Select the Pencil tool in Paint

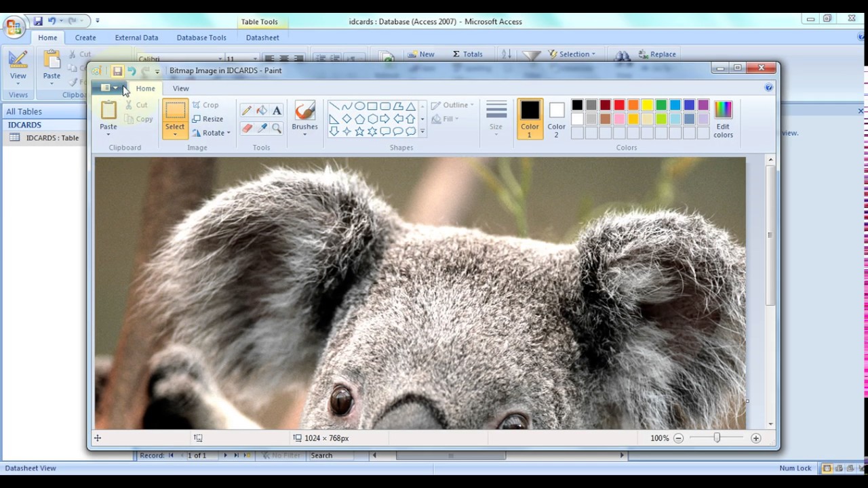(247, 110)
